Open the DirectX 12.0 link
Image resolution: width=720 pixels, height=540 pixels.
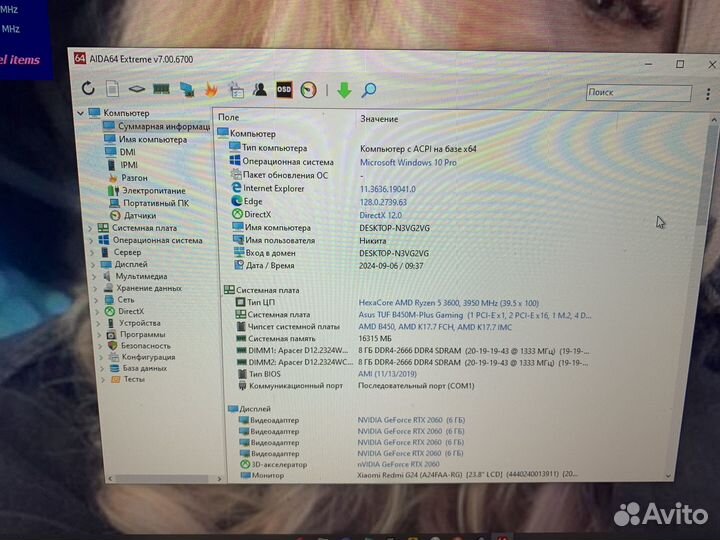tap(380, 215)
